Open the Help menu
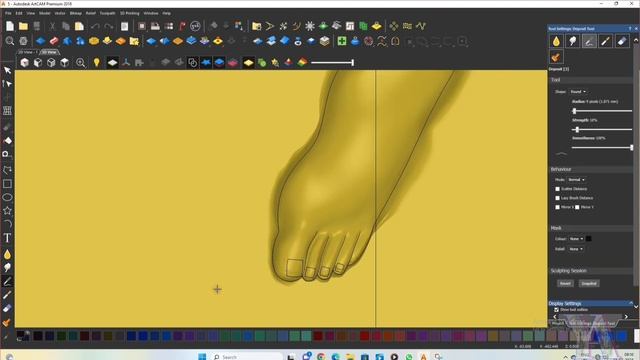This screenshot has height=360, width=640. [167, 13]
